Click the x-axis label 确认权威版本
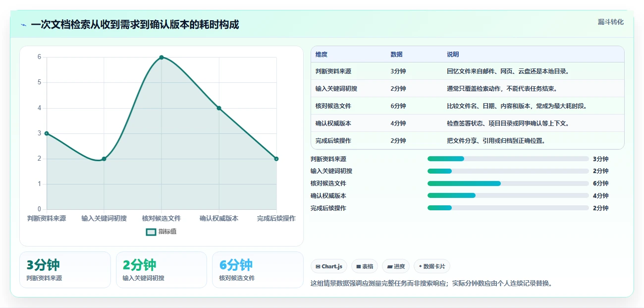Viewport: 644px width, 308px height. click(219, 219)
